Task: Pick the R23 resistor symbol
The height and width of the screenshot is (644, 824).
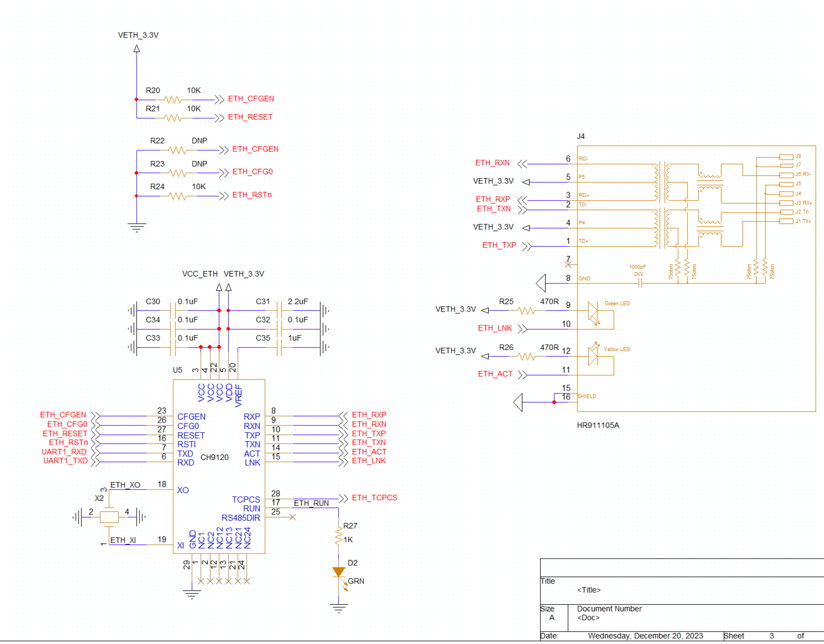Action: coord(178,173)
